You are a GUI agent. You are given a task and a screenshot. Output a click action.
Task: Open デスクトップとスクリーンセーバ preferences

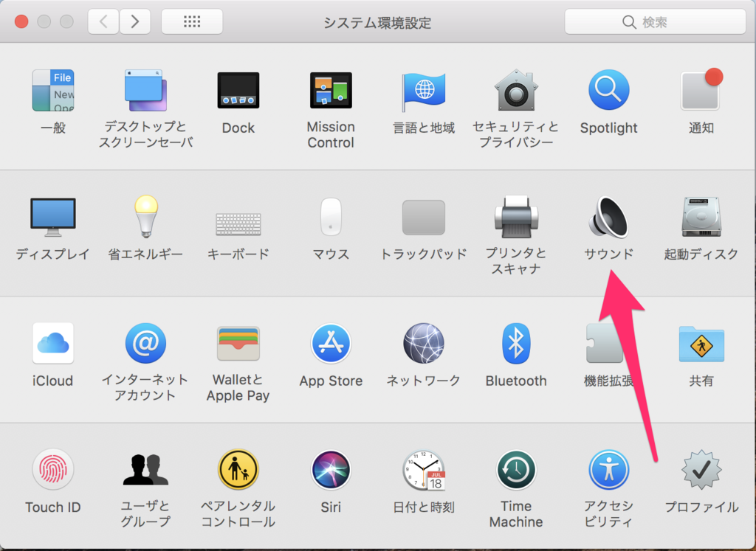pyautogui.click(x=145, y=91)
